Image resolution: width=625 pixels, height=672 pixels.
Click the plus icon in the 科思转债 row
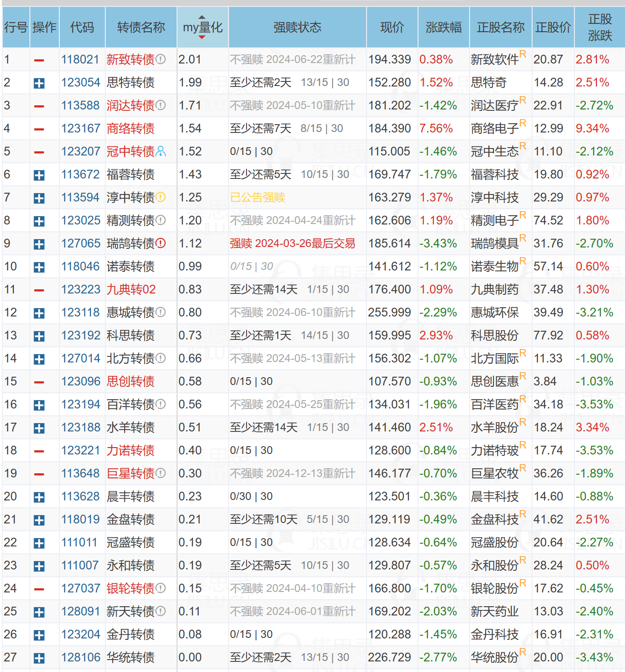[39, 336]
